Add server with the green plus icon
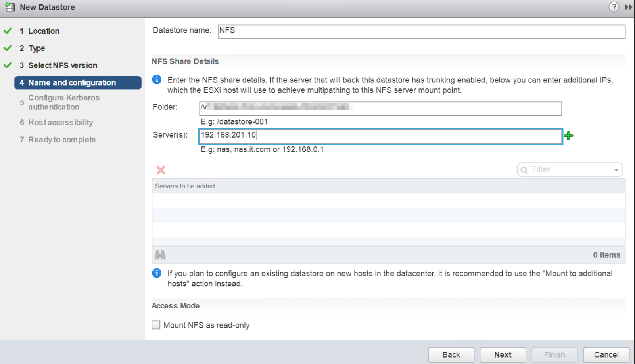 click(x=569, y=136)
